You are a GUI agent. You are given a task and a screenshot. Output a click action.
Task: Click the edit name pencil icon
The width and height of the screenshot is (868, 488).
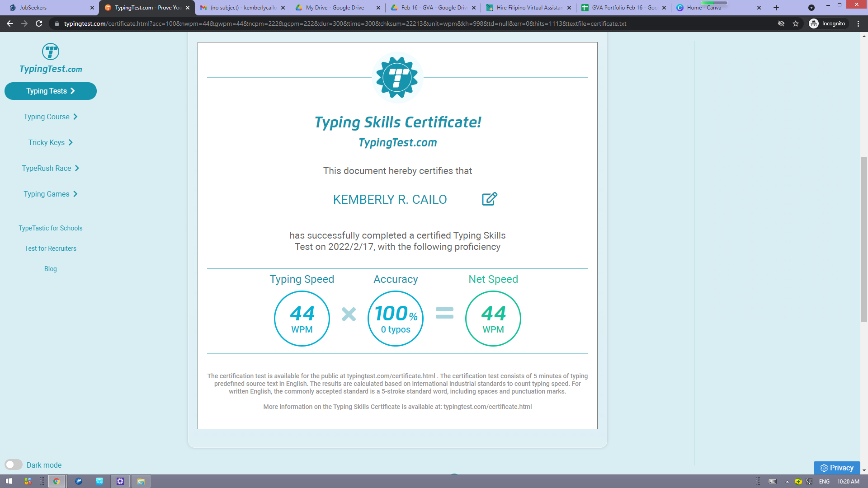(x=489, y=199)
